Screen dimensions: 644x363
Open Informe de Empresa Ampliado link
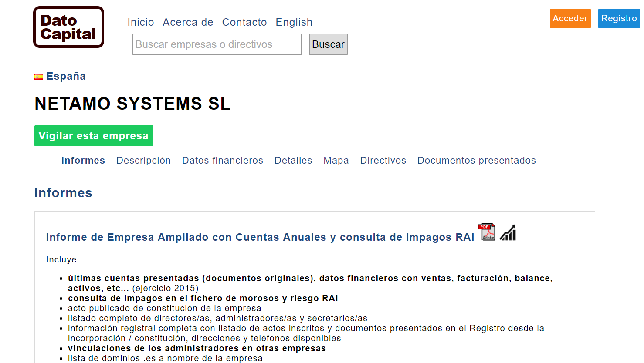click(x=260, y=237)
